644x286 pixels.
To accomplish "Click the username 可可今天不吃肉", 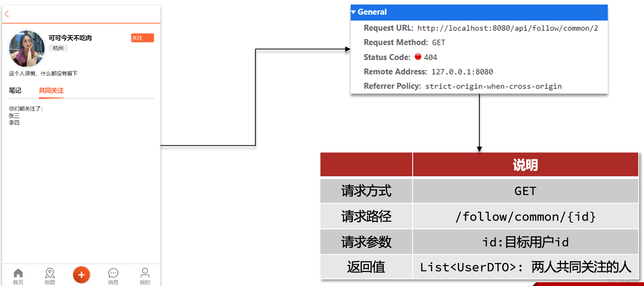I will pos(70,38).
